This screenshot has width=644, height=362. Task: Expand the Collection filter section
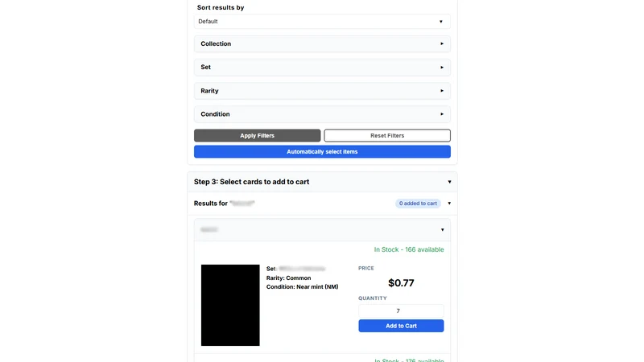(322, 43)
